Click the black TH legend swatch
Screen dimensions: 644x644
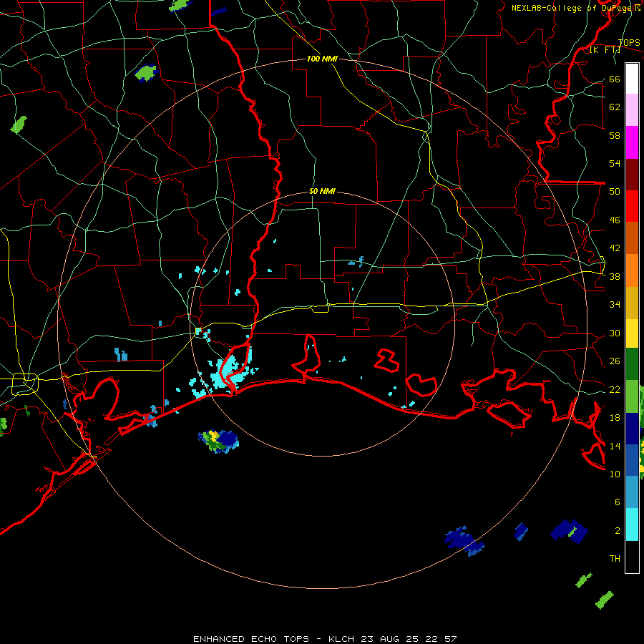pos(632,557)
